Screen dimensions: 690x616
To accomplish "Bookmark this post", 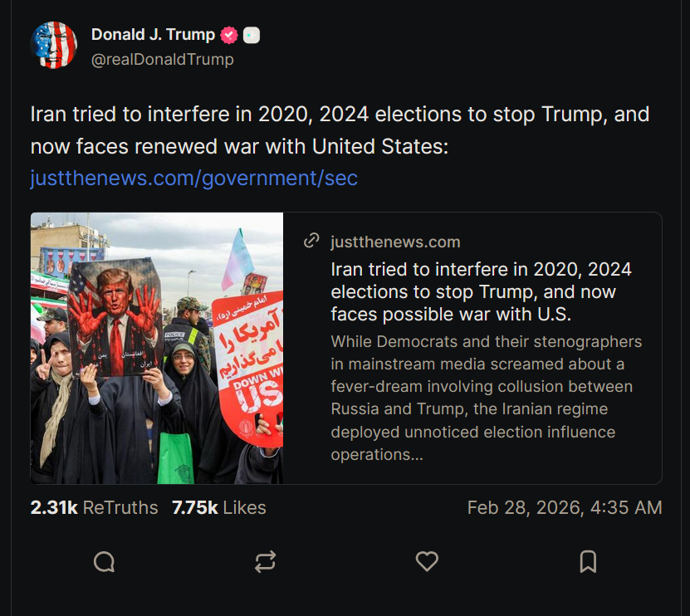I will tap(588, 562).
